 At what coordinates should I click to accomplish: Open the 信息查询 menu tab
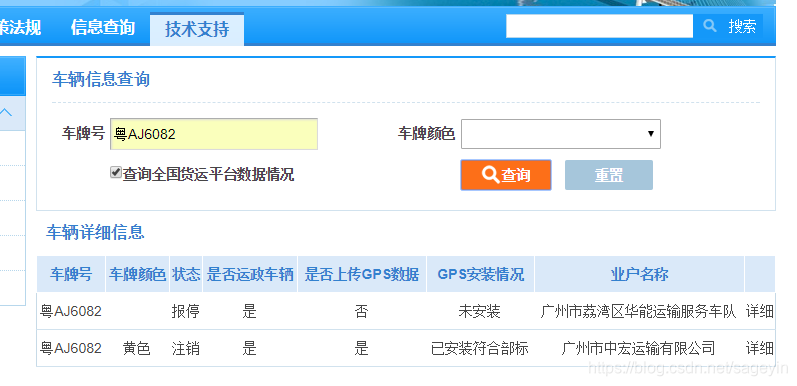103,27
